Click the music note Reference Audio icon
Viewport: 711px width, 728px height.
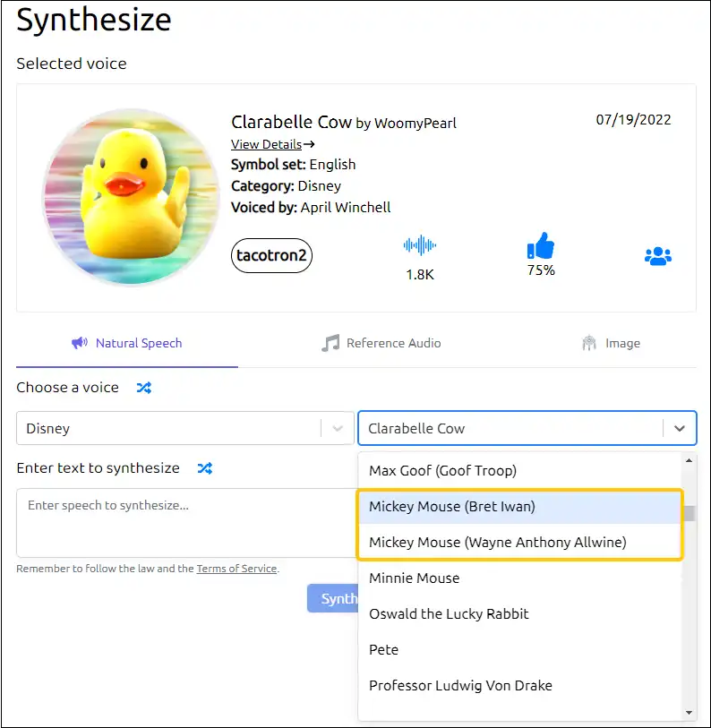click(330, 343)
